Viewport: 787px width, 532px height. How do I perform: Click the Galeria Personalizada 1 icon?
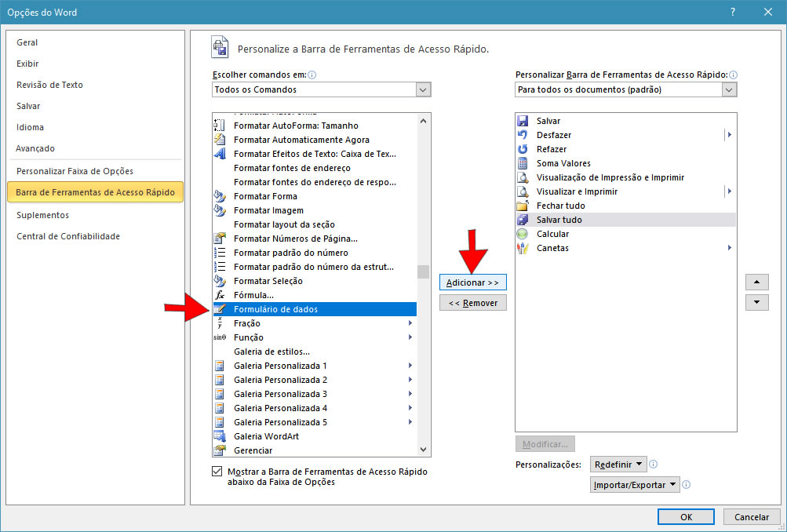pos(220,366)
